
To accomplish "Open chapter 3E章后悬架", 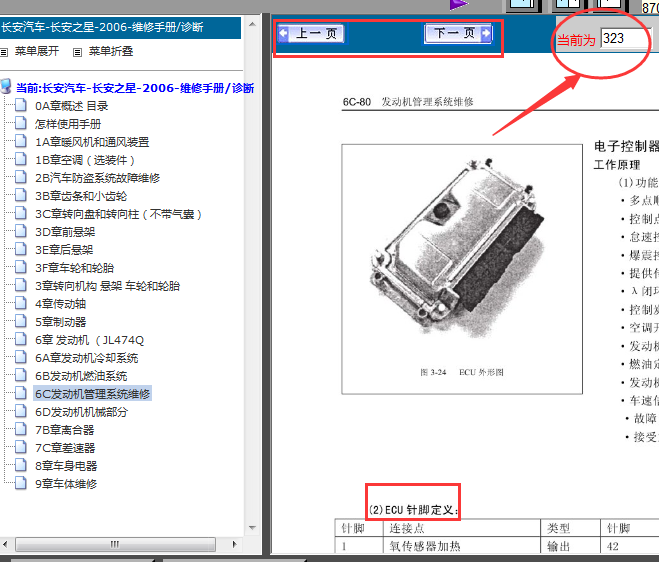I will click(64, 250).
